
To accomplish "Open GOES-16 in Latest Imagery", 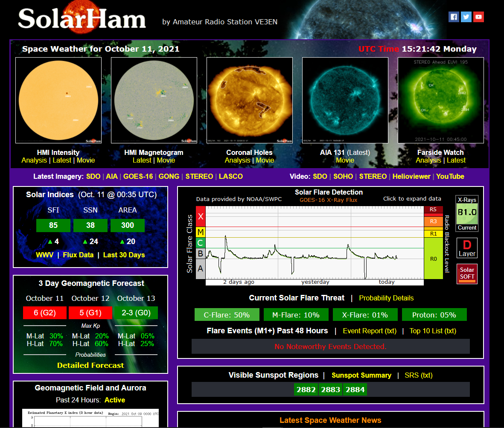I will pos(138,176).
